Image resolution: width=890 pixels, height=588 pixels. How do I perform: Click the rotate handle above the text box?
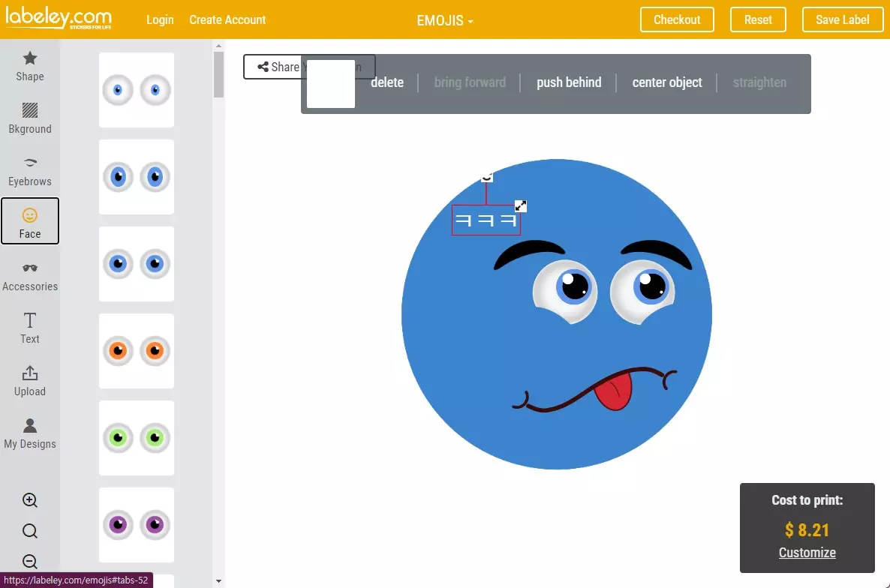tap(486, 177)
